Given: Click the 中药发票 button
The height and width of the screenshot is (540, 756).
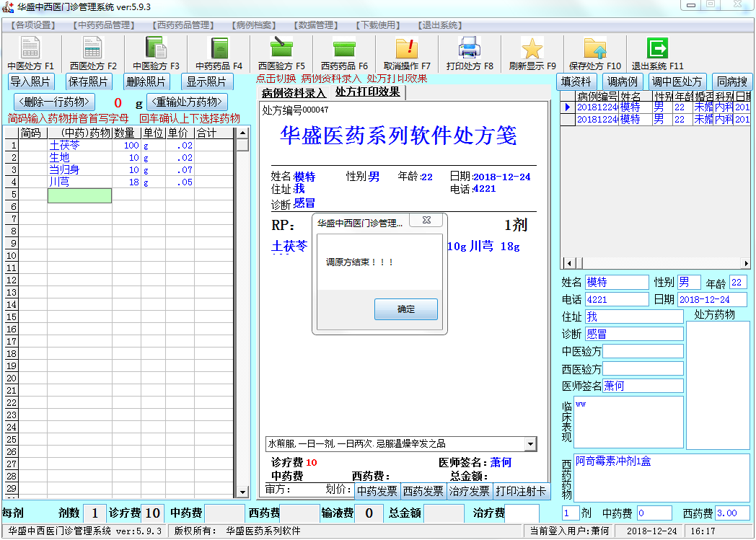Looking at the screenshot, I should tap(377, 491).
